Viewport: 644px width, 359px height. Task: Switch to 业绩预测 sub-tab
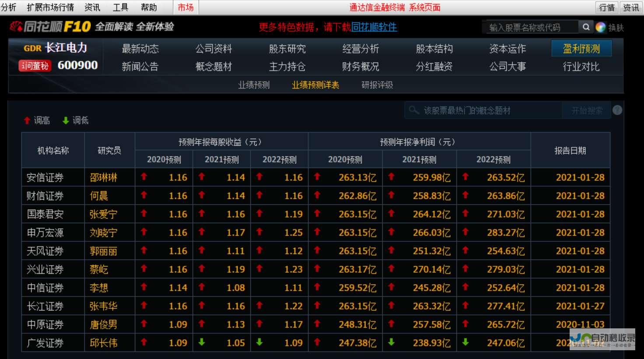click(x=254, y=85)
